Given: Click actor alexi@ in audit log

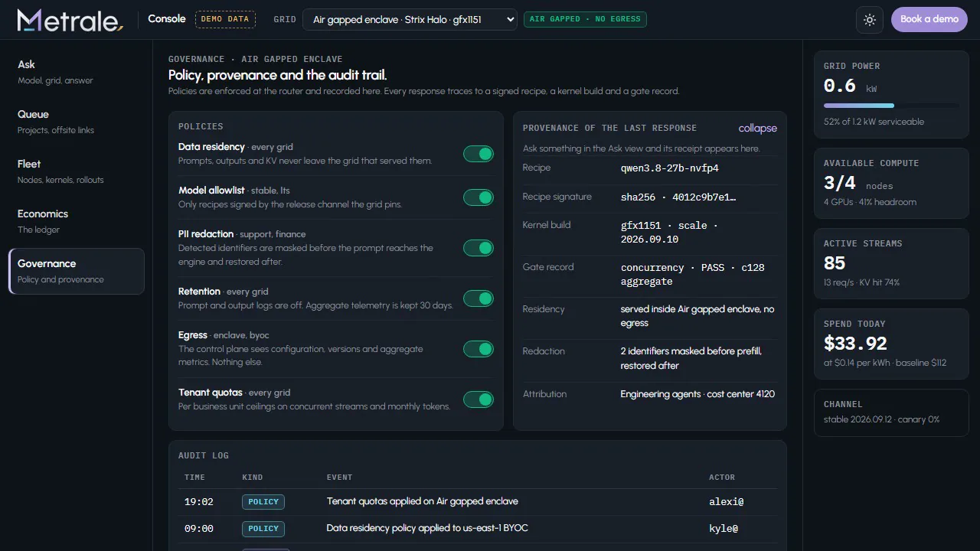Looking at the screenshot, I should [727, 502].
